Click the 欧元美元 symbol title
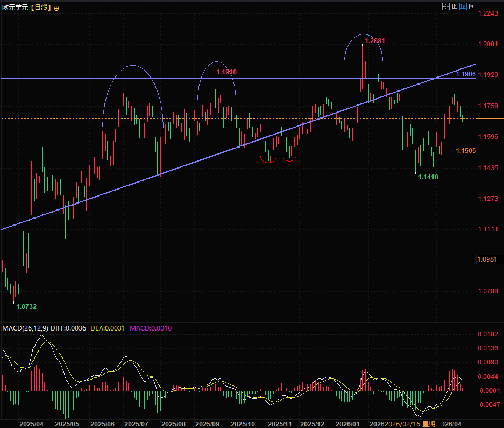Screen dimensions: 504x428 pos(13,8)
